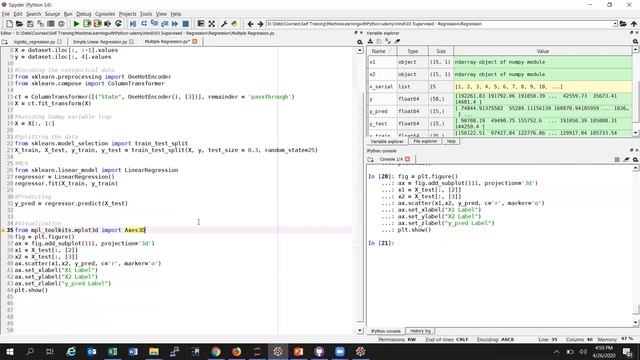The width and height of the screenshot is (640, 360).
Task: Re-run last script with the green circular arrow
Action: 118,24
